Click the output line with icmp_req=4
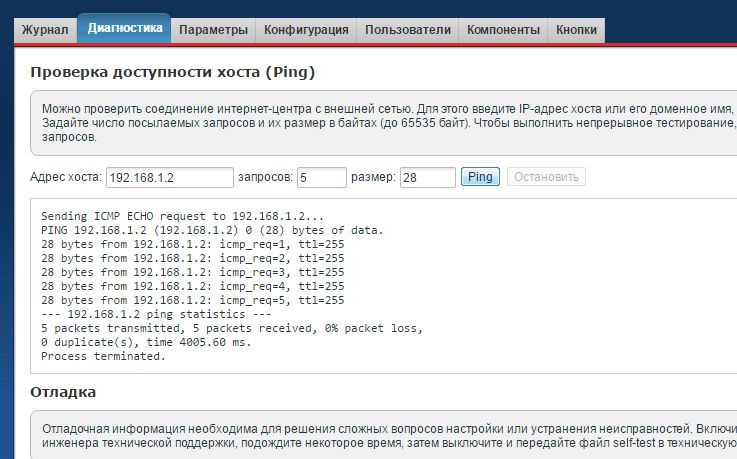 point(193,286)
